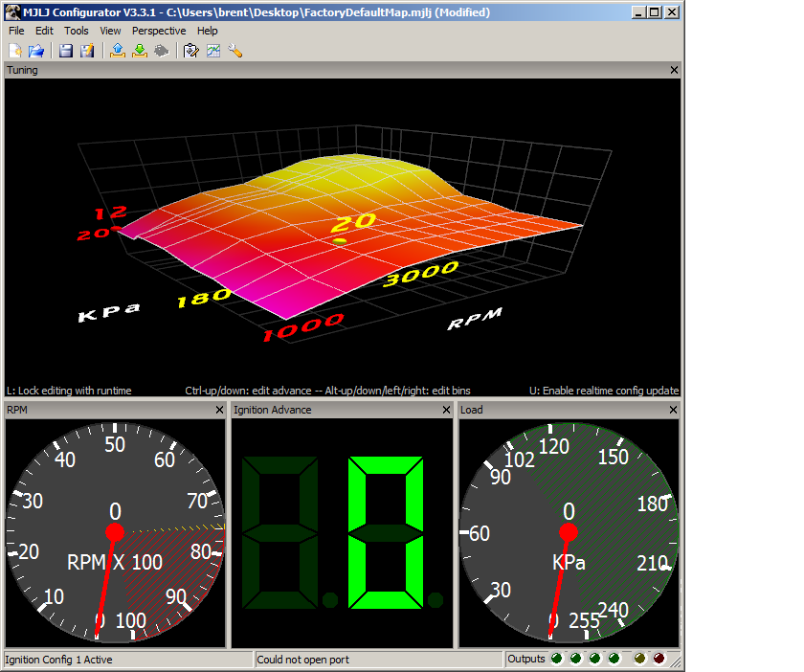Screen dimensions: 804x672
Task: Open the View menu
Action: point(110,31)
